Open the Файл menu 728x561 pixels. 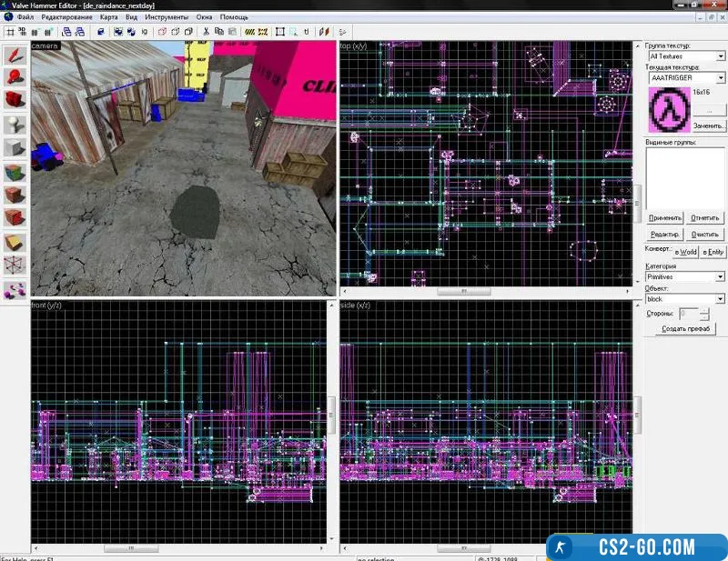[x=25, y=17]
